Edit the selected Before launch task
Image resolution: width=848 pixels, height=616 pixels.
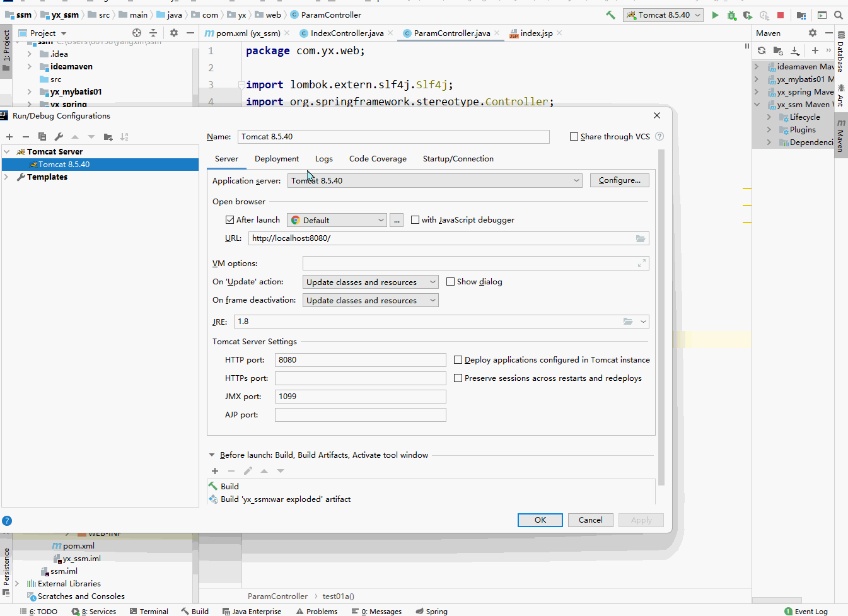coord(248,471)
